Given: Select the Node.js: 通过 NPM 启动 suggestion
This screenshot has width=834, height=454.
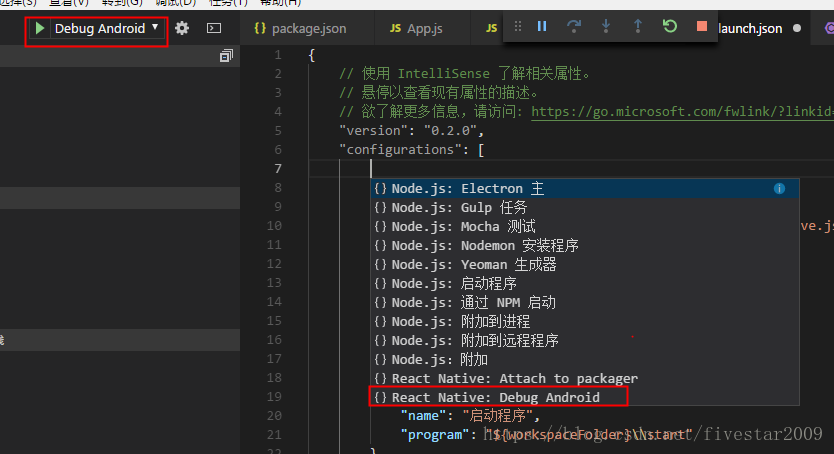Looking at the screenshot, I should (585, 302).
